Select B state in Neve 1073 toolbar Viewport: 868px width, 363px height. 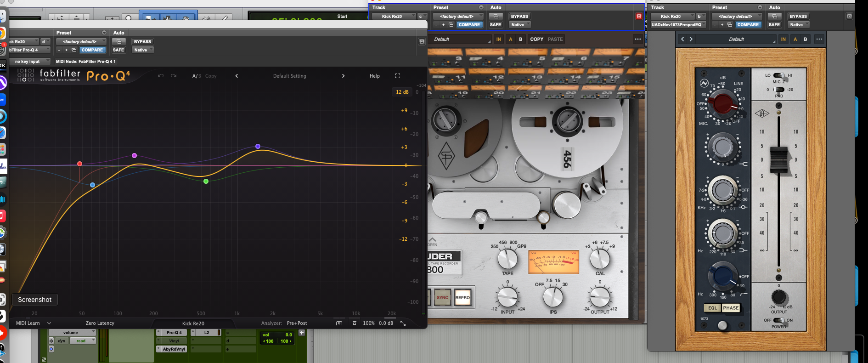click(805, 39)
